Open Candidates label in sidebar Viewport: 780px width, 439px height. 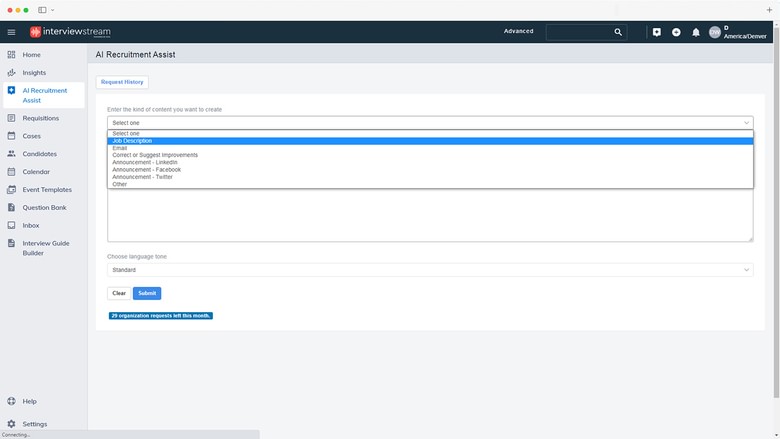pos(39,154)
